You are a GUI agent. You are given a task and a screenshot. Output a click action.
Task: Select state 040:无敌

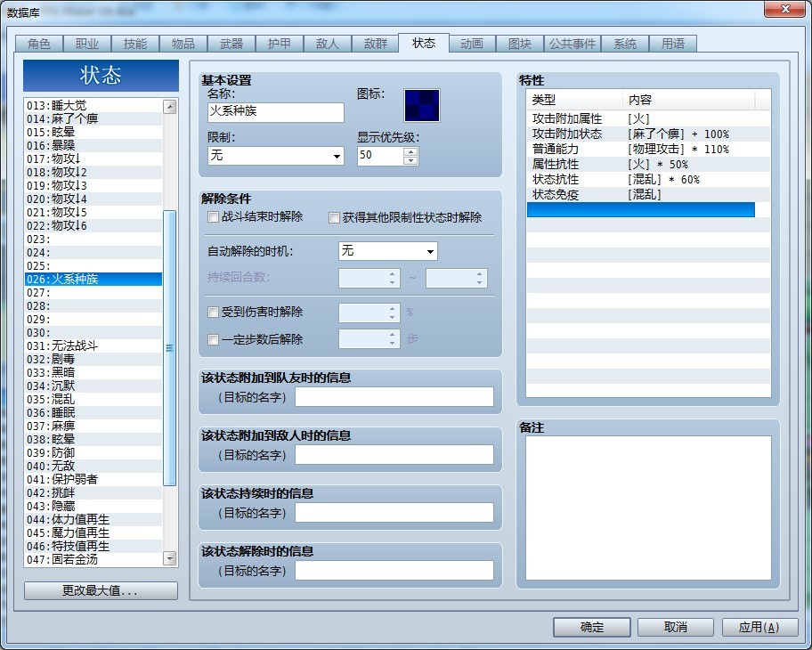click(x=93, y=467)
